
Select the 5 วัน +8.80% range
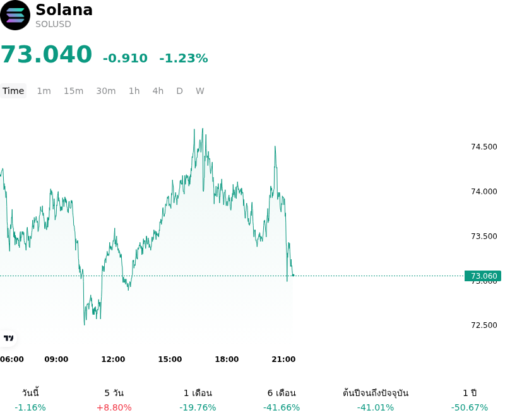(x=114, y=400)
